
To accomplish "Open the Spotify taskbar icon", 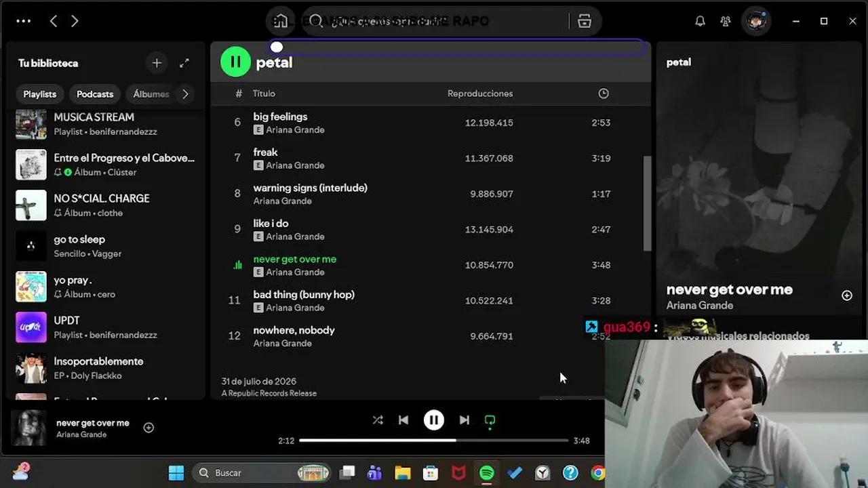I will click(x=486, y=473).
